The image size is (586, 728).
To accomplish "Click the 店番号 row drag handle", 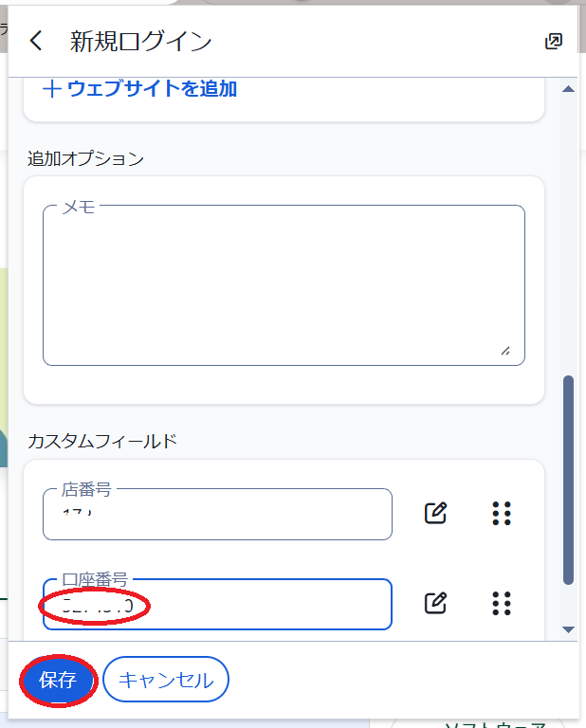I will click(502, 514).
